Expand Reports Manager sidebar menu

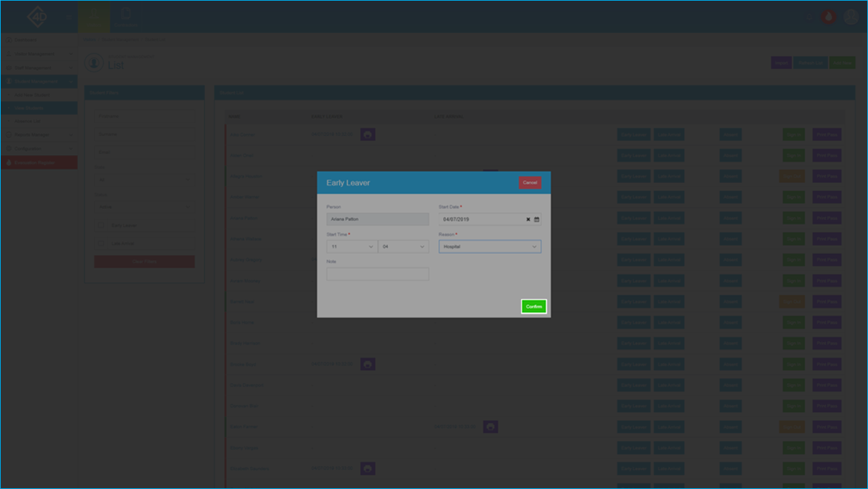(x=38, y=134)
